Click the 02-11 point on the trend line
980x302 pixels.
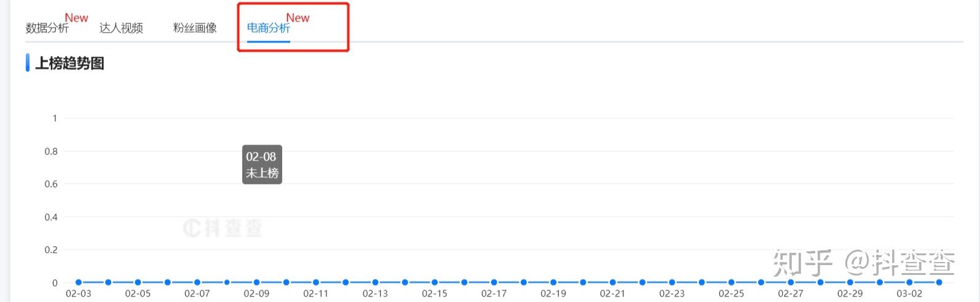click(x=316, y=282)
